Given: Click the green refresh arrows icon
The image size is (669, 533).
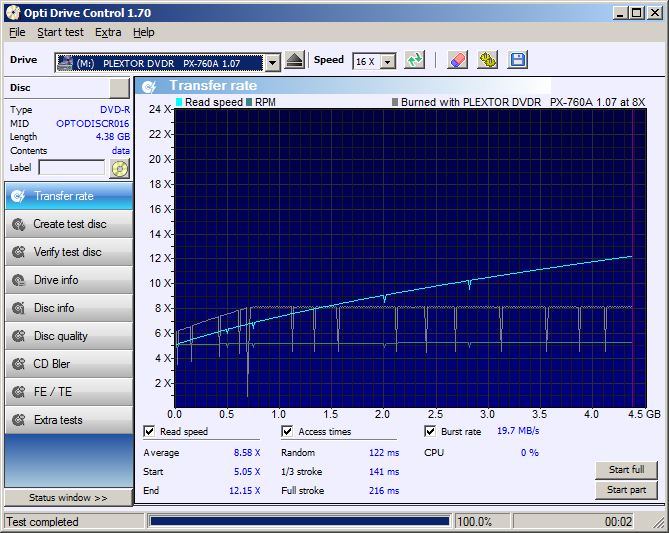Looking at the screenshot, I should [415, 60].
